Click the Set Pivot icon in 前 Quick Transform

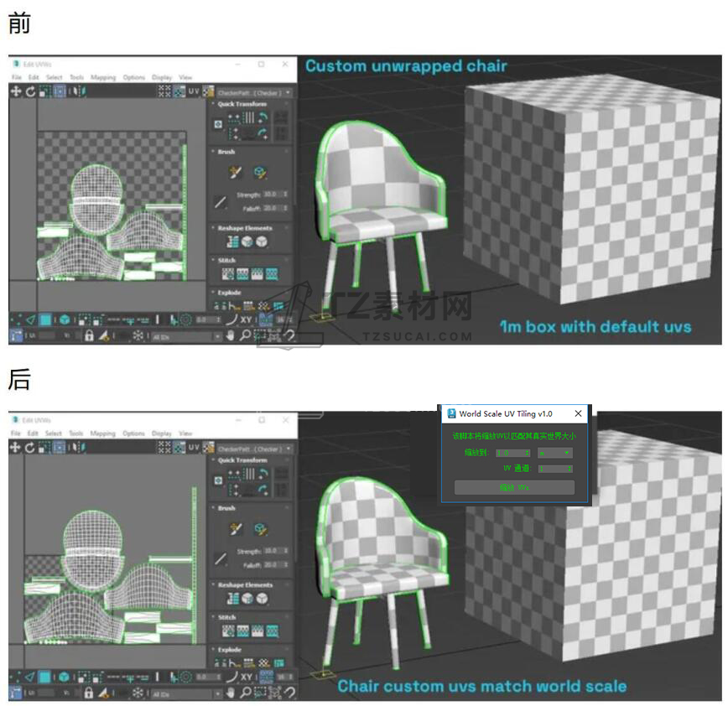click(218, 124)
